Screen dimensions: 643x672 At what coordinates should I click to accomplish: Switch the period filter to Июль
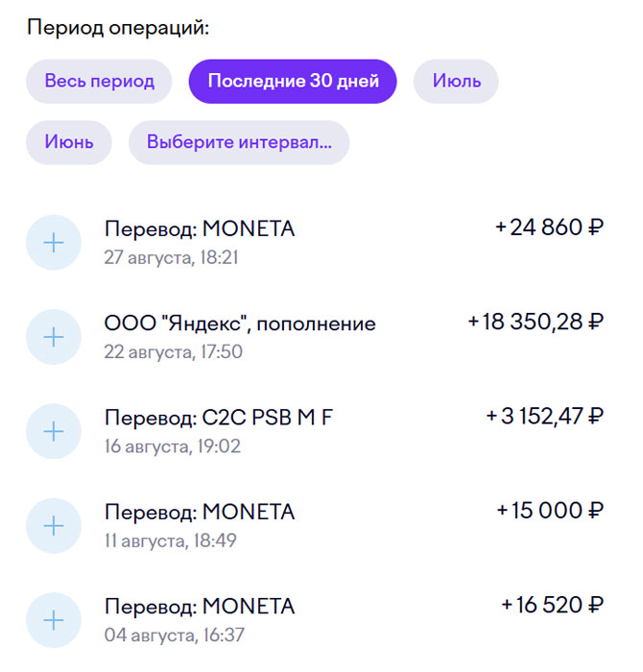(456, 82)
